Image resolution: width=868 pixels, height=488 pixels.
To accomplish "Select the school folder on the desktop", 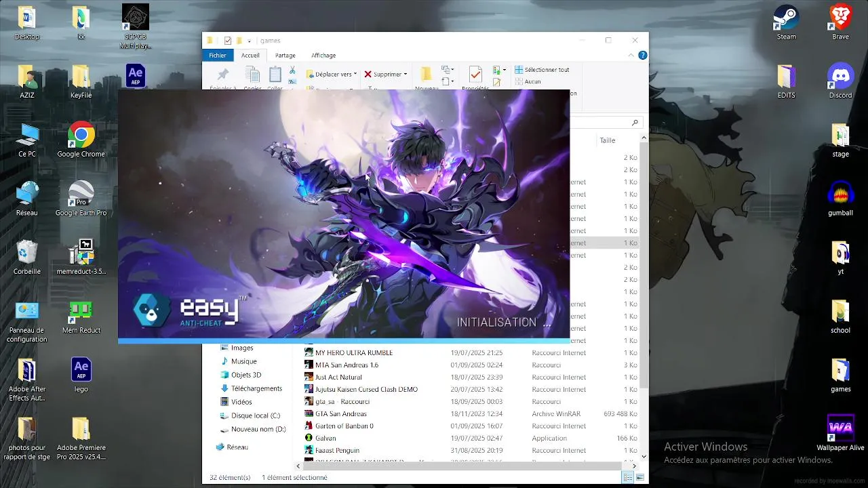I will (x=841, y=317).
